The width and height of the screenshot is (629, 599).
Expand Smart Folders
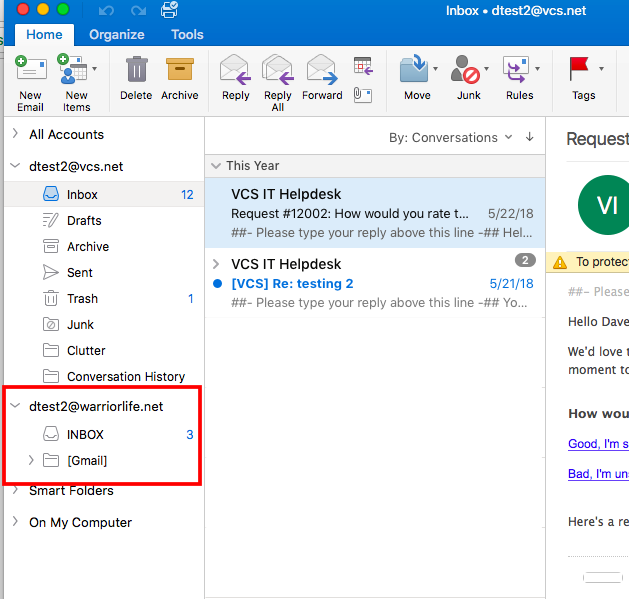coord(15,490)
